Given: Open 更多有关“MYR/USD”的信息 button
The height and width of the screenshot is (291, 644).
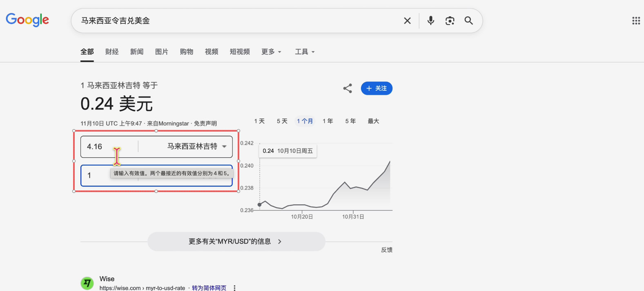Looking at the screenshot, I should (236, 242).
